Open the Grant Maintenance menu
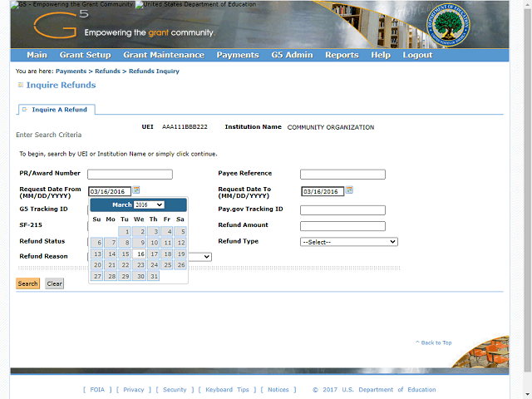Image resolution: width=532 pixels, height=399 pixels. (x=164, y=55)
